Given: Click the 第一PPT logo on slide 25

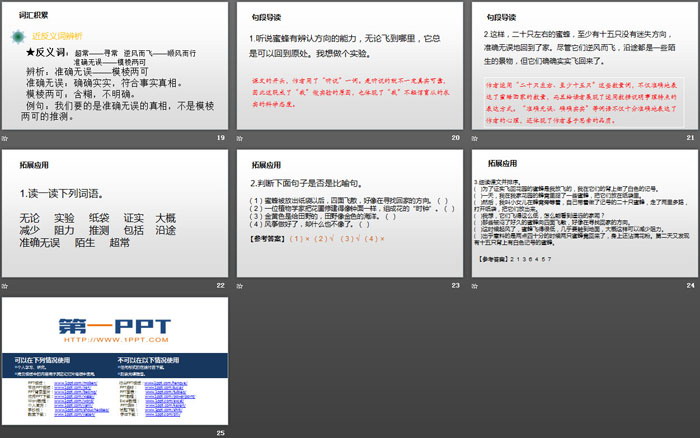Looking at the screenshot, I should point(114,327).
